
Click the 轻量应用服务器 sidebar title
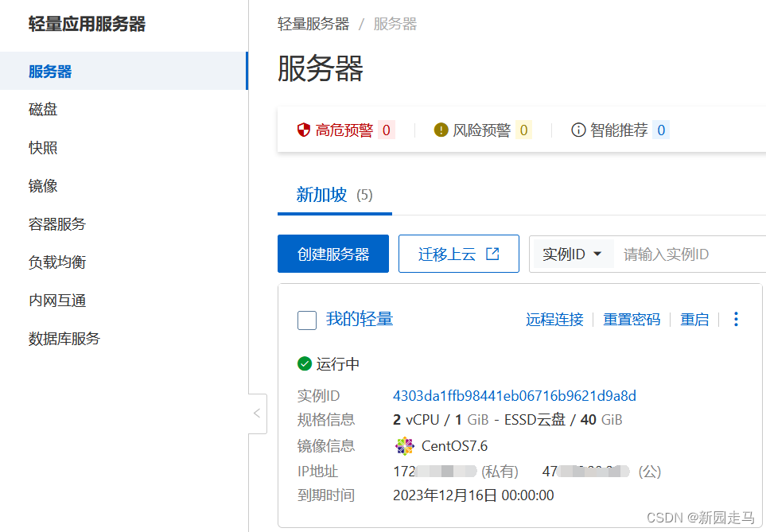(87, 24)
